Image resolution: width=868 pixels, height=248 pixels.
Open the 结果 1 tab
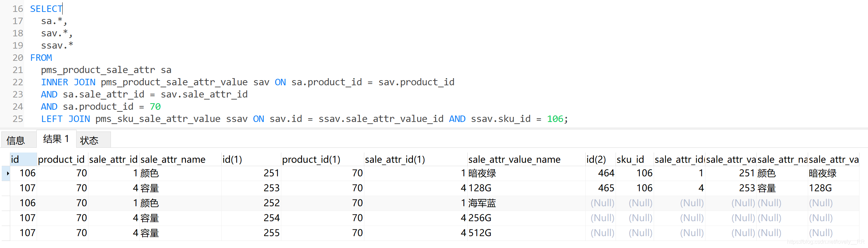click(x=56, y=139)
